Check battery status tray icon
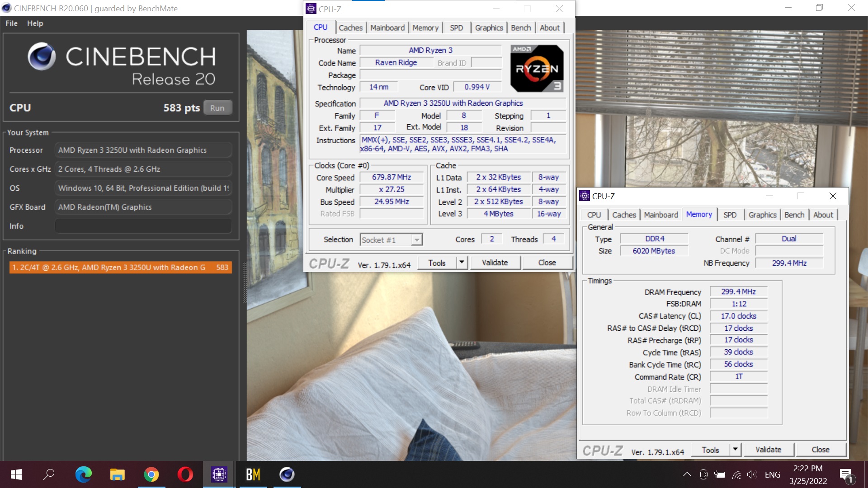 pos(720,474)
